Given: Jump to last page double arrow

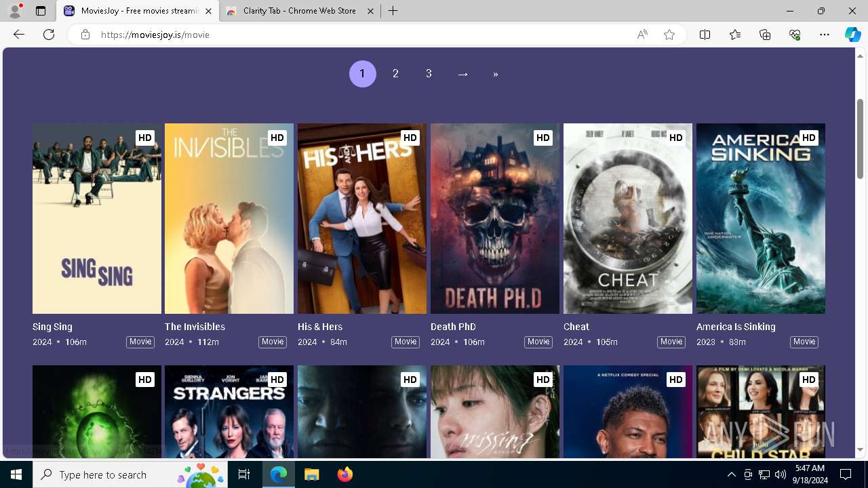Looking at the screenshot, I should [496, 74].
